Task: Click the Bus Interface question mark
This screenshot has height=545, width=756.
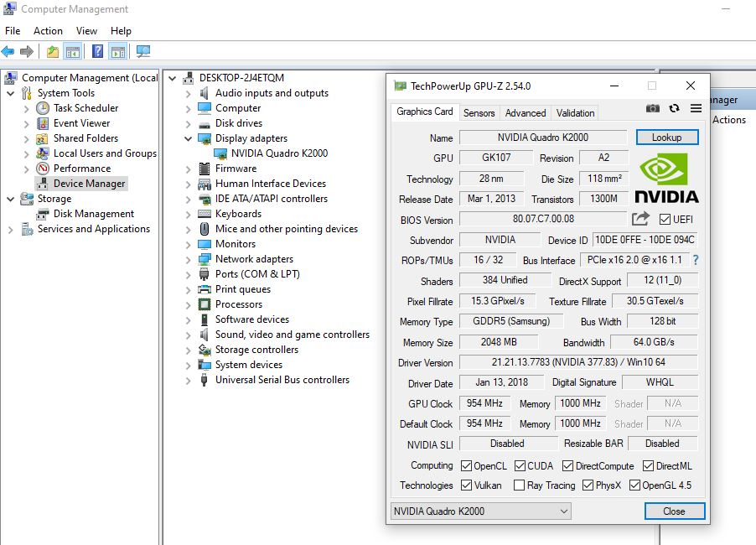Action: 695,260
